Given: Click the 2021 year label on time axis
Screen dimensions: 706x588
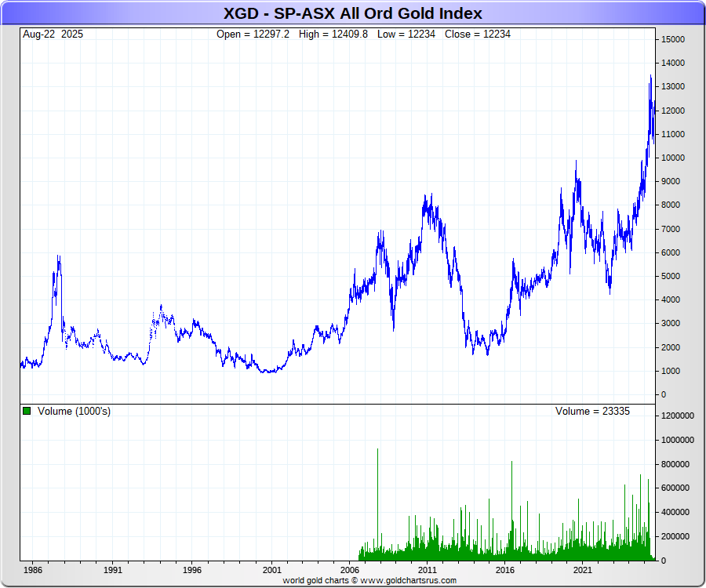Looking at the screenshot, I should coord(582,570).
